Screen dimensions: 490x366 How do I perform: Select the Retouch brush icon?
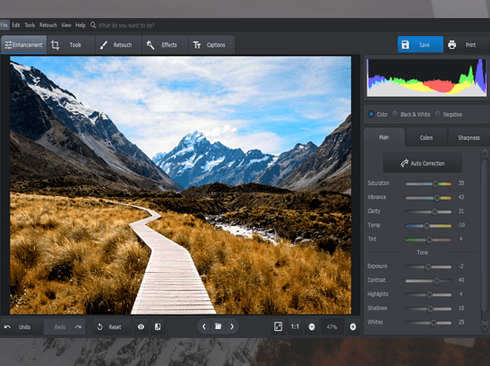pos(103,45)
